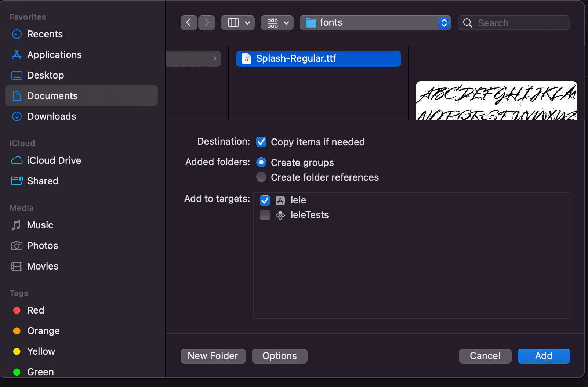This screenshot has height=387, width=588.
Task: Click the font file icon of Splash-Regular.ttf
Action: 247,59
